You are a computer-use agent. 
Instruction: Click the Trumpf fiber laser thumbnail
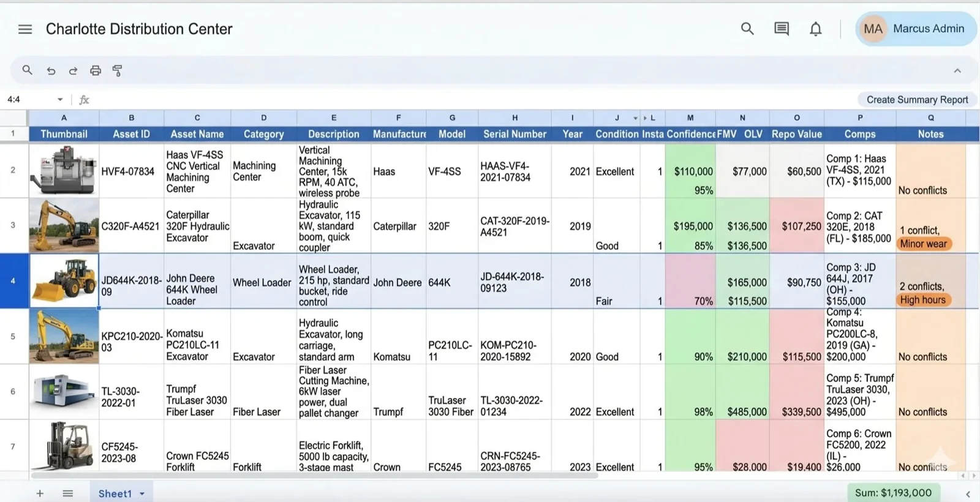[64, 392]
